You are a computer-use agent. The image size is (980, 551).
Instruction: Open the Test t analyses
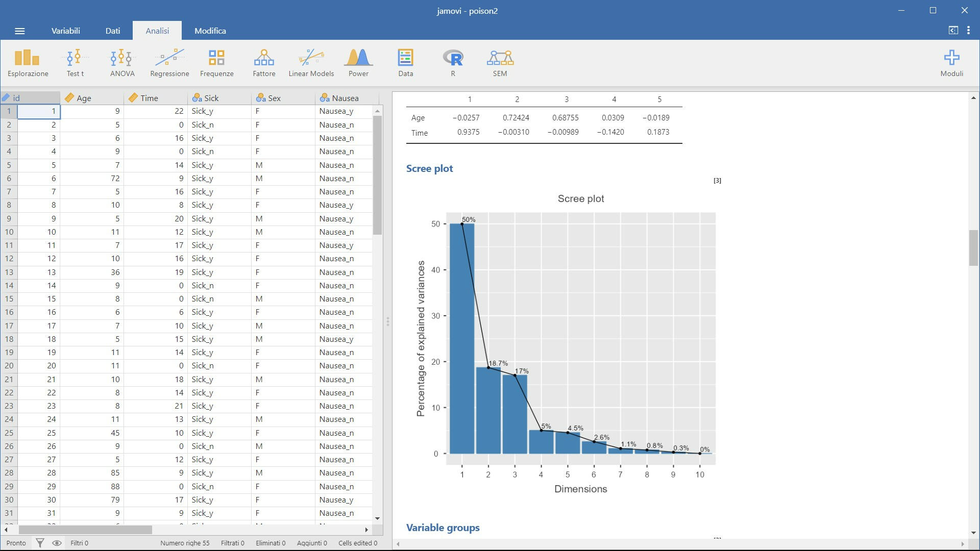pyautogui.click(x=75, y=63)
